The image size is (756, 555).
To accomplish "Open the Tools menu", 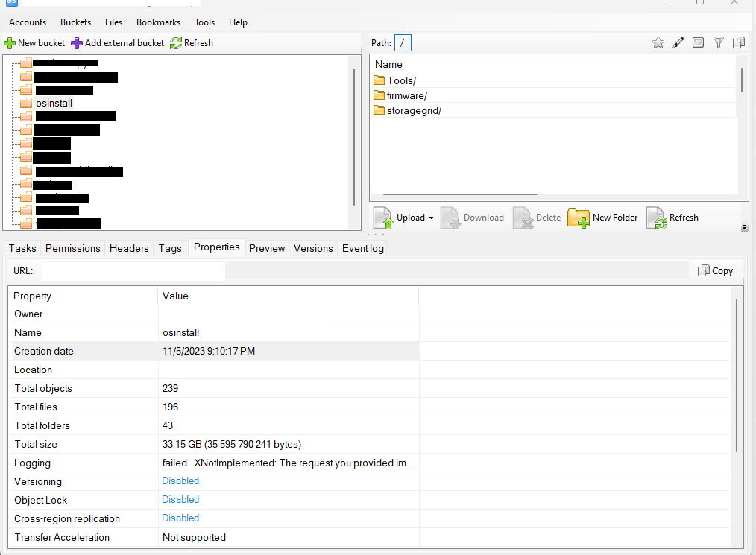I will click(204, 22).
